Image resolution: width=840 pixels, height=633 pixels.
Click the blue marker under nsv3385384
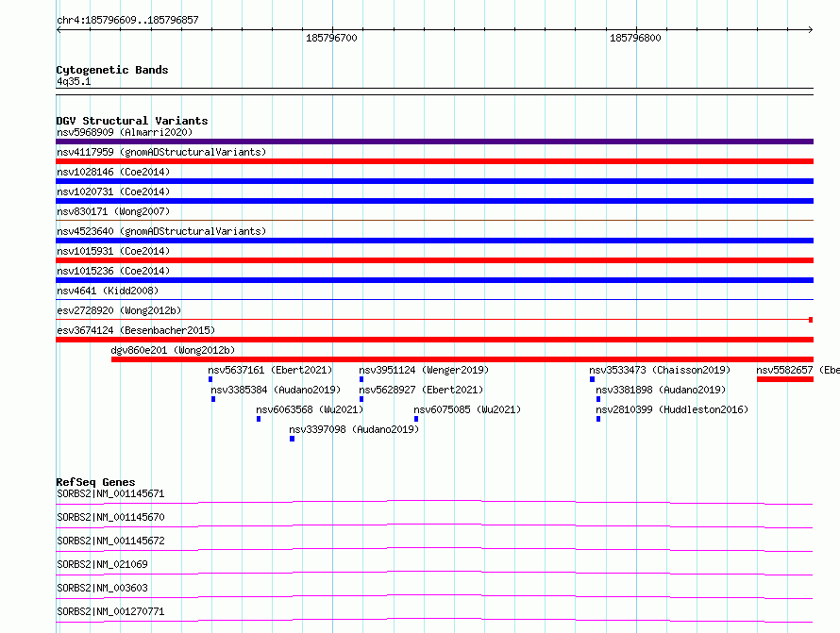point(213,399)
